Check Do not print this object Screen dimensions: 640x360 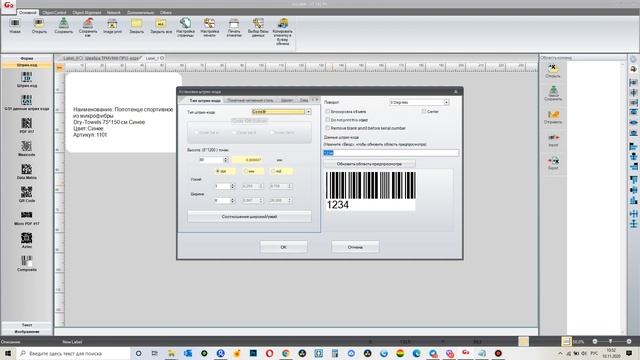click(327, 120)
